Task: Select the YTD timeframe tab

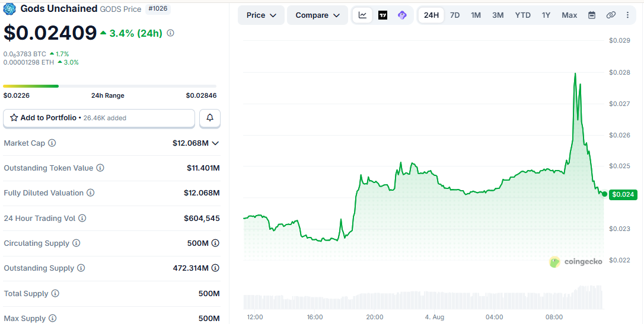Action: tap(523, 15)
